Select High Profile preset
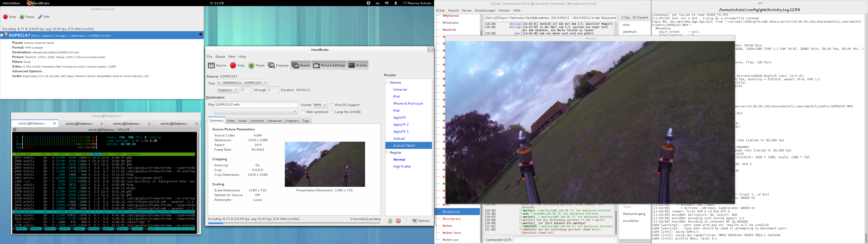This screenshot has width=868, height=244. click(402, 167)
